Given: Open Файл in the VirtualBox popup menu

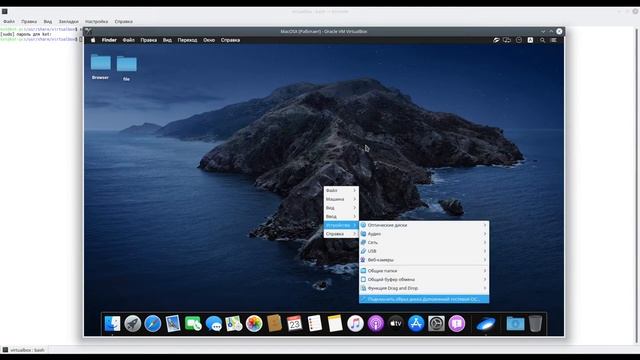Looking at the screenshot, I should 341,191.
